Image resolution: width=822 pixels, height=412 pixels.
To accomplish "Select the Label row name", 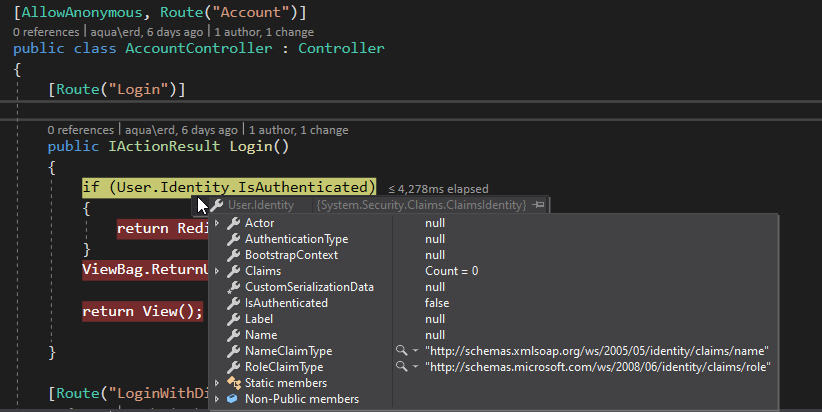I will (259, 319).
